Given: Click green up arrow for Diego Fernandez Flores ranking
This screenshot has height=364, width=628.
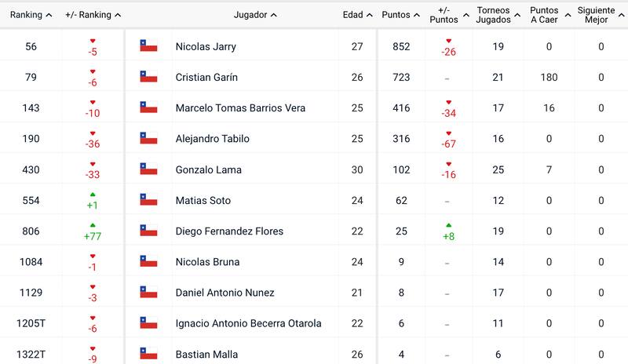Looking at the screenshot, I should 93,225.
